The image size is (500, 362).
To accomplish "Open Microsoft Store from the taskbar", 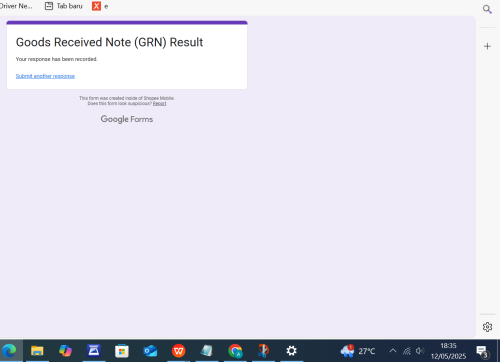I will tap(122, 351).
